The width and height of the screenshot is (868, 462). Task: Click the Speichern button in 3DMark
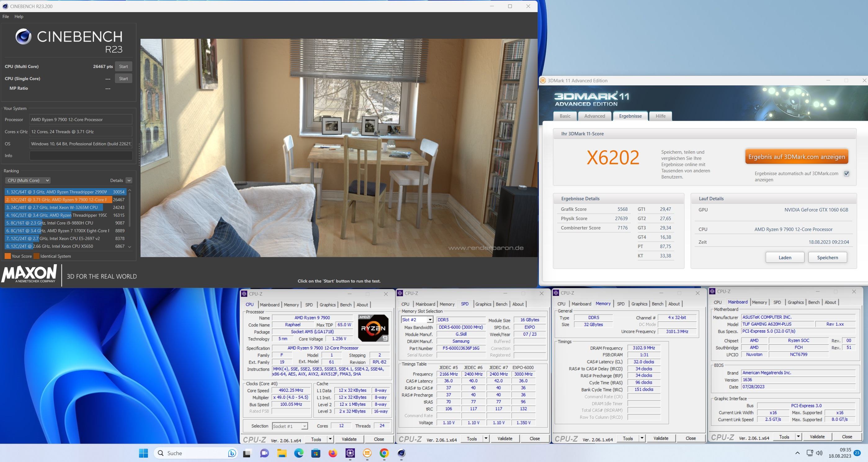(828, 257)
